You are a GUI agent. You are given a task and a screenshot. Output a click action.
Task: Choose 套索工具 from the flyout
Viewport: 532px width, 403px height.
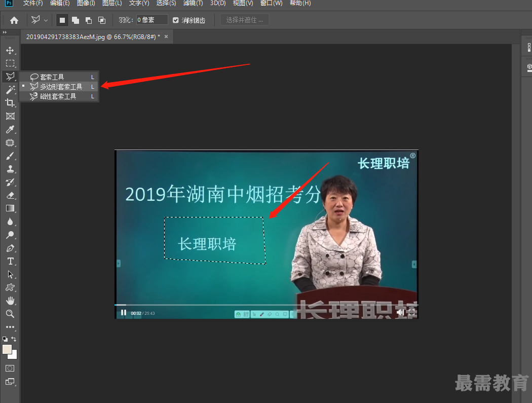pyautogui.click(x=59, y=77)
